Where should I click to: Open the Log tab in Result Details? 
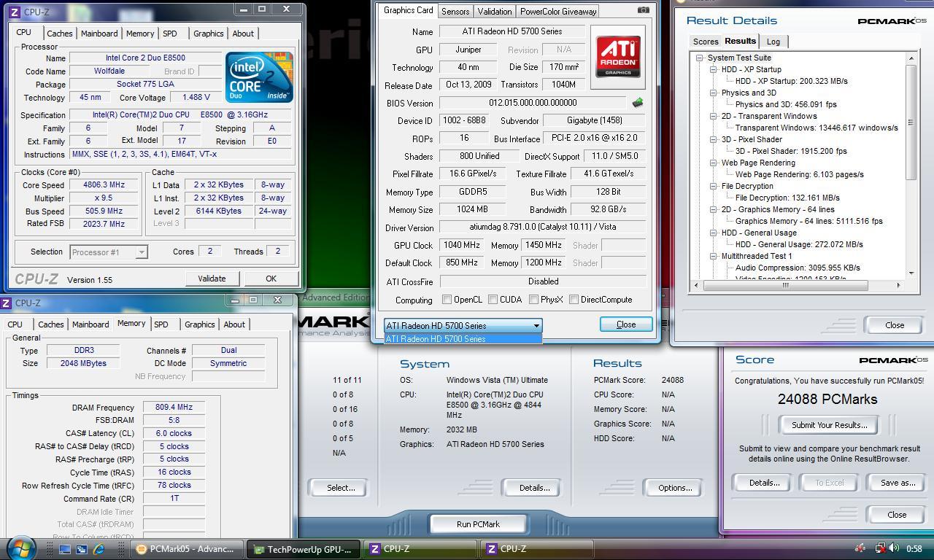[x=773, y=42]
